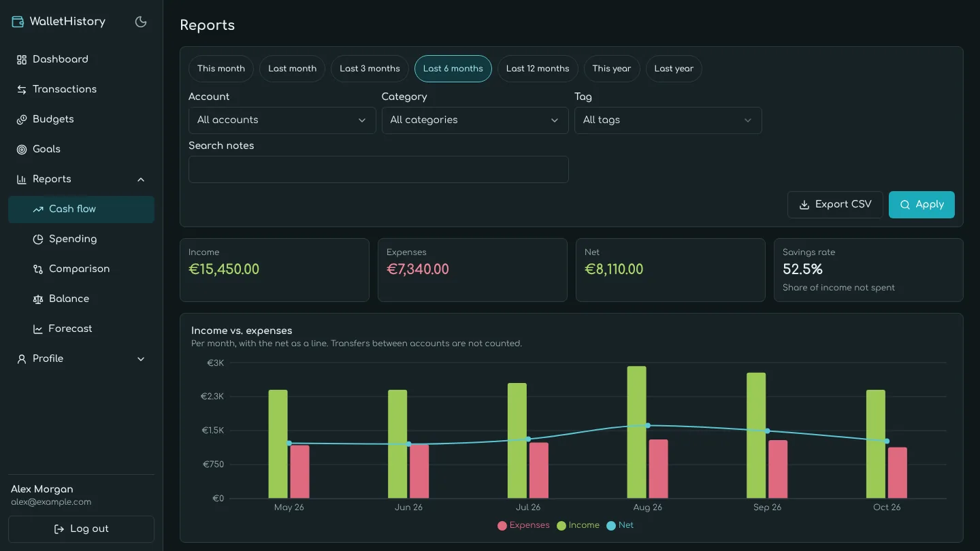Click the Budgets pie icon
980x551 pixels.
(x=22, y=120)
